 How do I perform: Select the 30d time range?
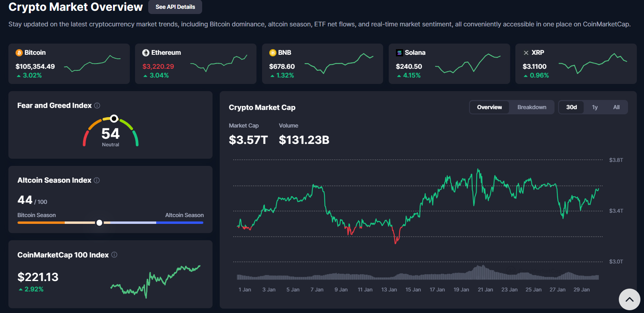[x=571, y=107]
